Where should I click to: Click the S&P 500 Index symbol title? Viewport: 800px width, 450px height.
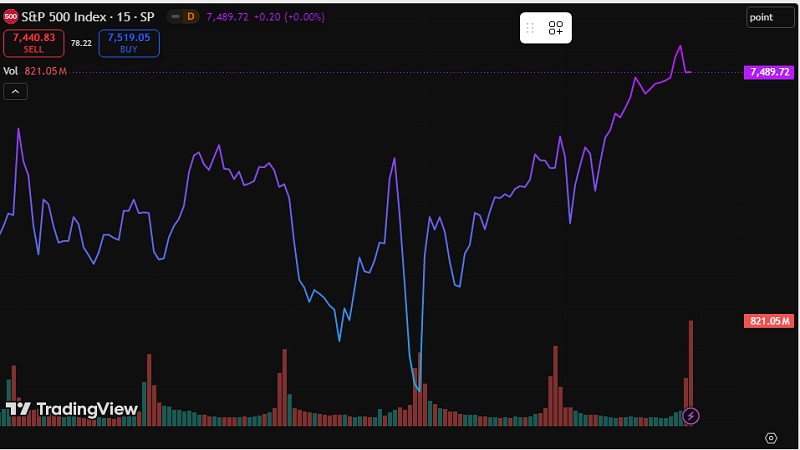click(88, 17)
